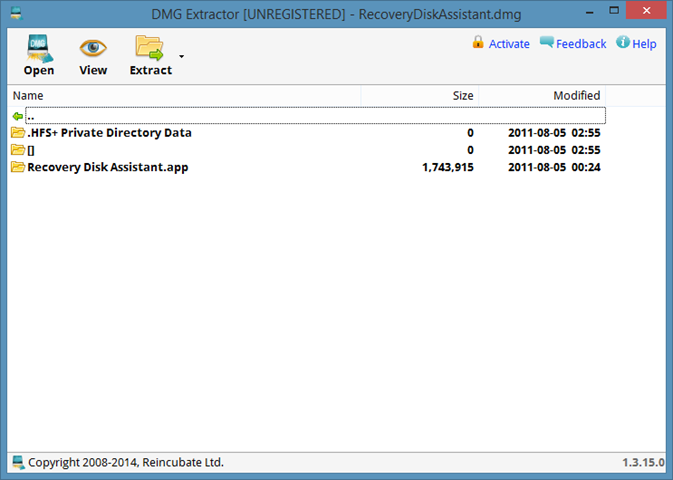Click the Activate padlock icon
Screen dimensions: 673x480
point(478,43)
